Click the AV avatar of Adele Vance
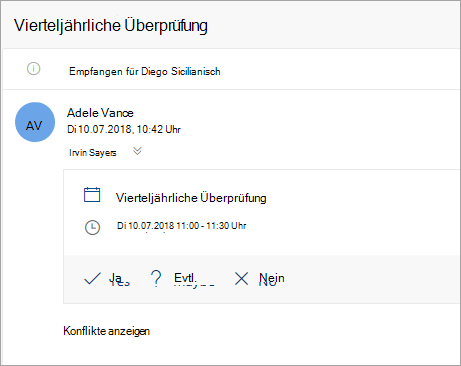461x366 pixels. (x=35, y=122)
